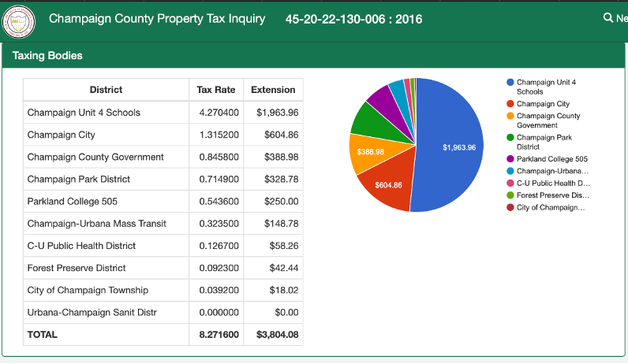Click legend label Champaign County Government
This screenshot has height=364, width=628.
548,121
